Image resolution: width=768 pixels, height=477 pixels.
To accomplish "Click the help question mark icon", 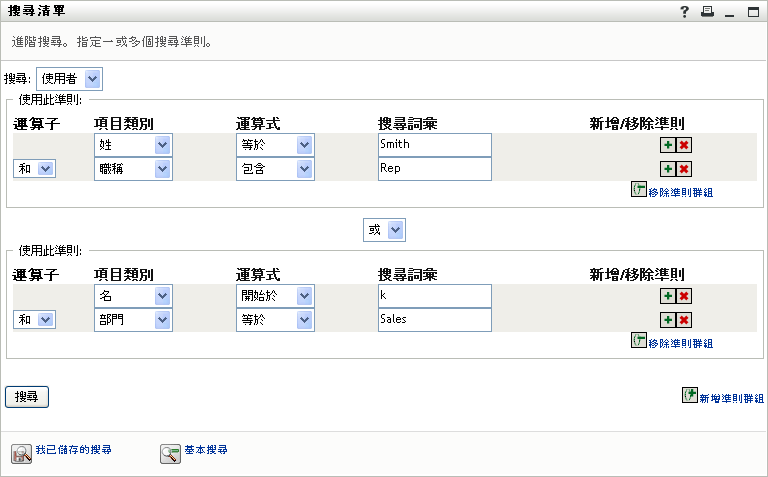I will 685,12.
